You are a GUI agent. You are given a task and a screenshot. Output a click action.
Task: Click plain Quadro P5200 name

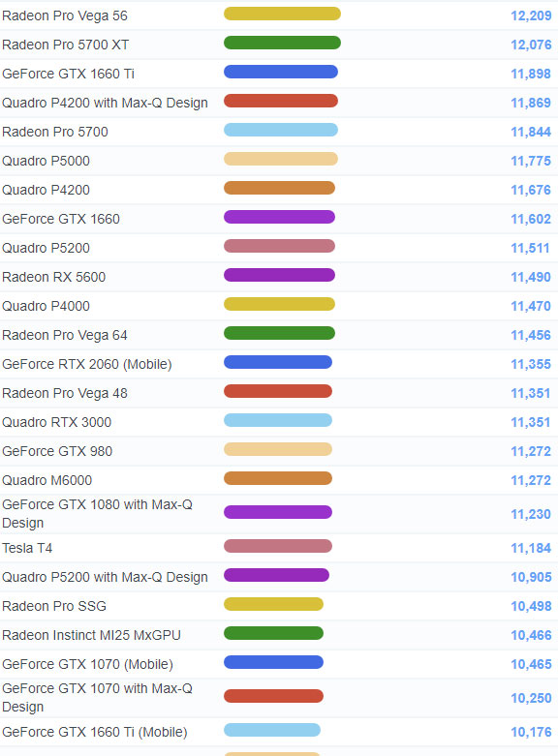[x=46, y=248]
